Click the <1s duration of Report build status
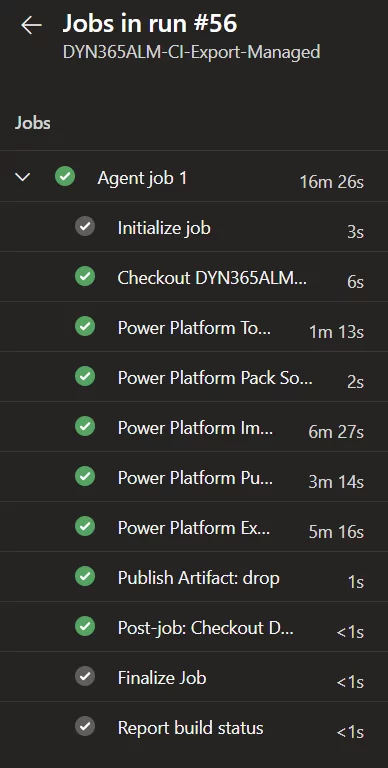 350,732
